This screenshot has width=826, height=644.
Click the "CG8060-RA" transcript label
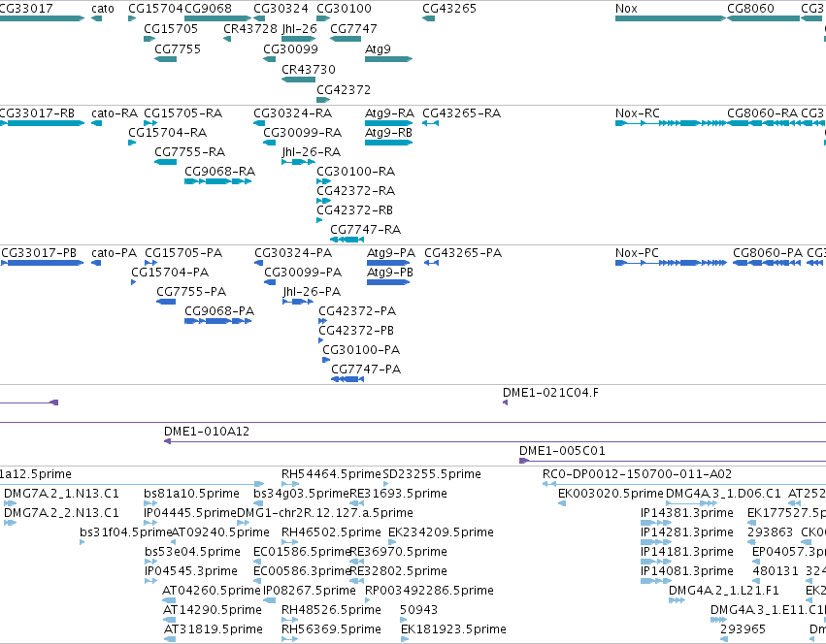(x=762, y=113)
